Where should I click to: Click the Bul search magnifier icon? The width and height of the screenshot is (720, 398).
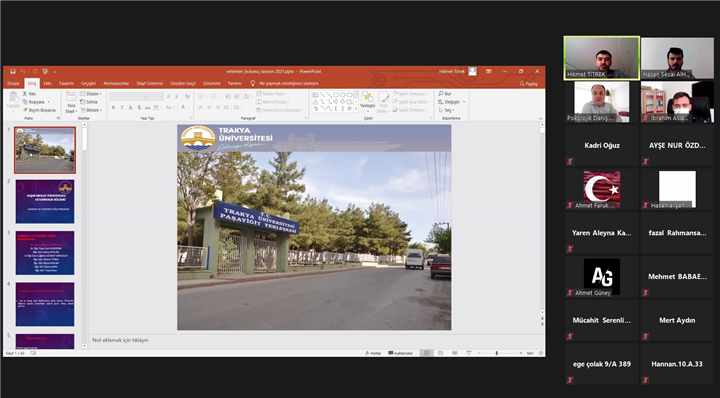tap(441, 94)
